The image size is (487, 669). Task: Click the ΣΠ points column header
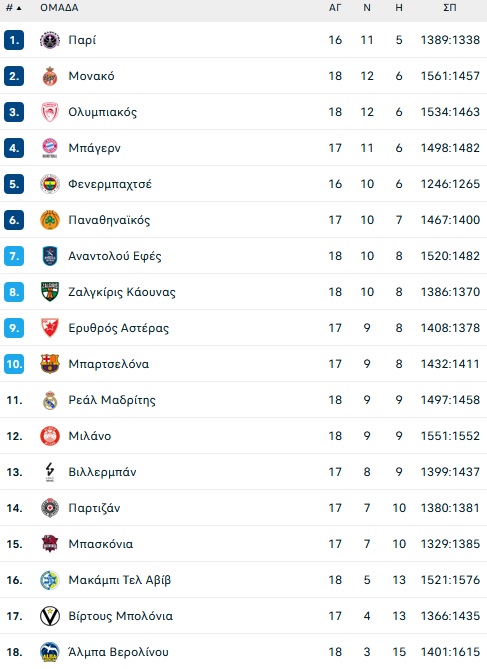click(x=450, y=8)
